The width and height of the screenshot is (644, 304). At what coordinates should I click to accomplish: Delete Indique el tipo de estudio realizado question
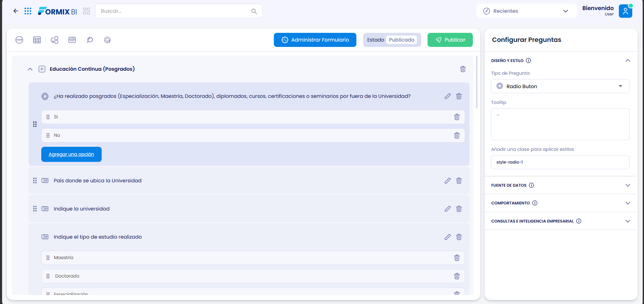459,237
